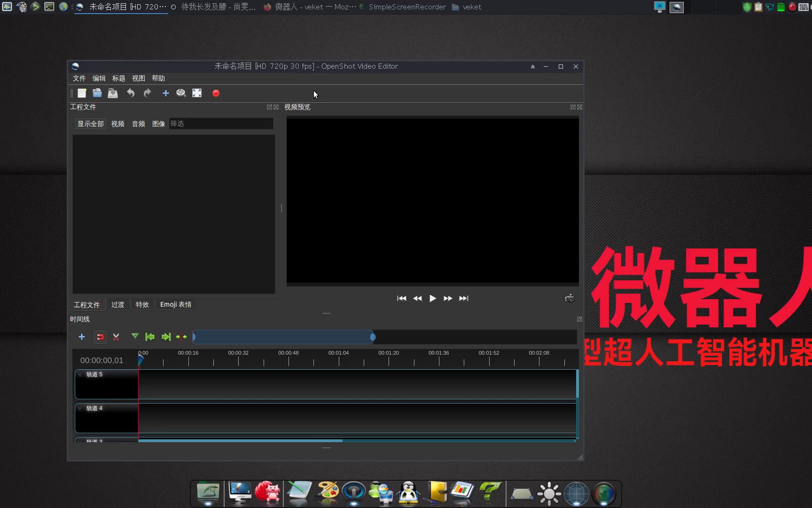The image size is (812, 508).
Task: Float the 时间线 timeline panel
Action: 579,319
